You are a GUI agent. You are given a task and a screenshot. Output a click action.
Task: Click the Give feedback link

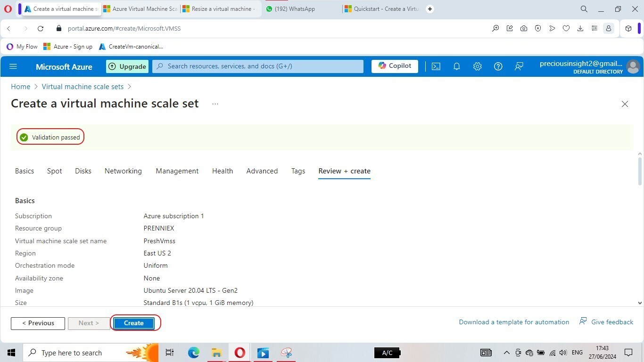click(x=606, y=322)
